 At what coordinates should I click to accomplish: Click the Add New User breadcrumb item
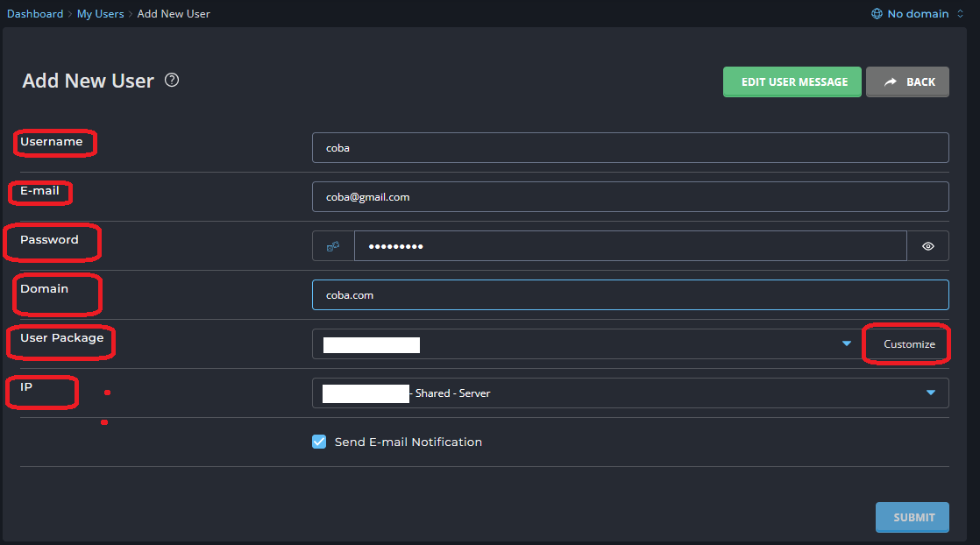pos(174,14)
